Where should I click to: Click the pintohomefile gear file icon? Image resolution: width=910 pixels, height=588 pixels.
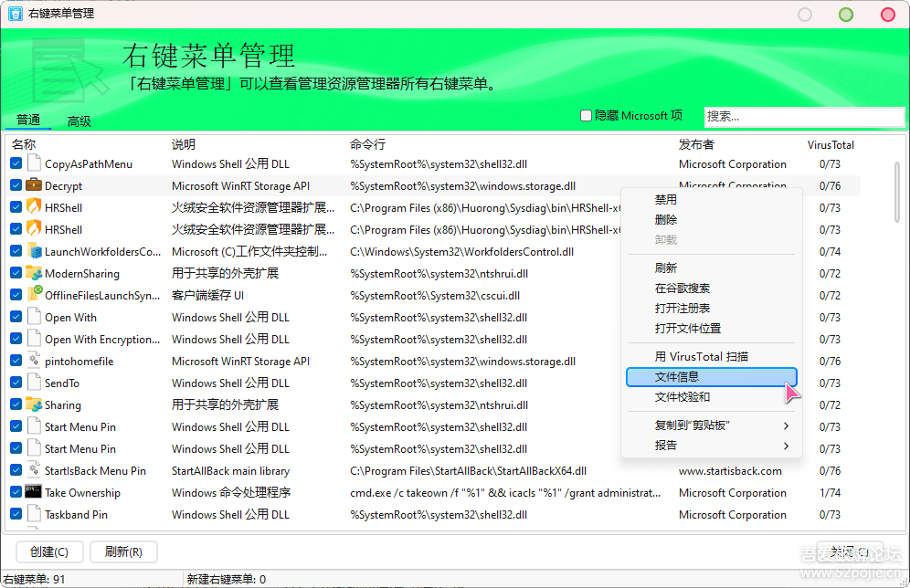coord(34,361)
